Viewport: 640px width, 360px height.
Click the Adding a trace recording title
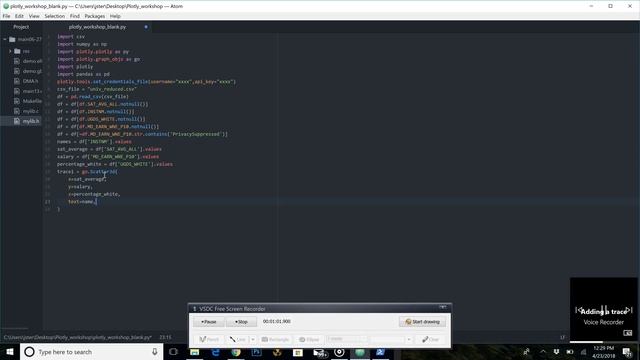click(x=604, y=312)
